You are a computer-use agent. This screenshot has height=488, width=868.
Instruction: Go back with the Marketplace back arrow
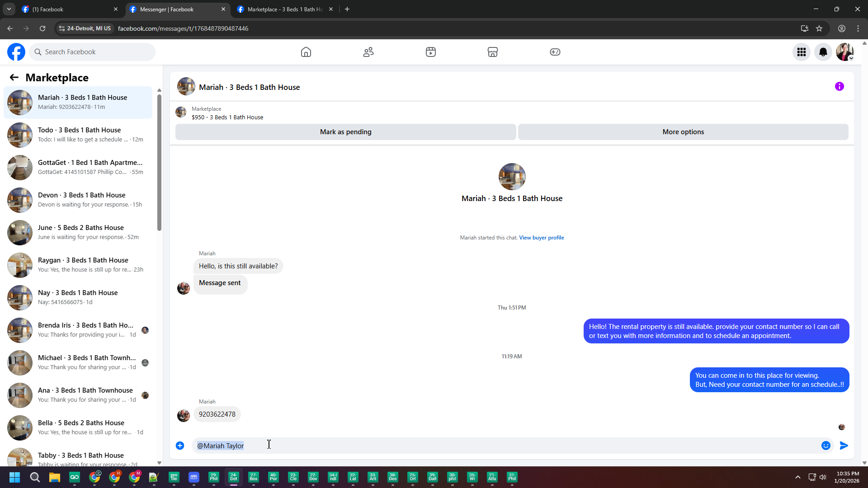point(14,77)
